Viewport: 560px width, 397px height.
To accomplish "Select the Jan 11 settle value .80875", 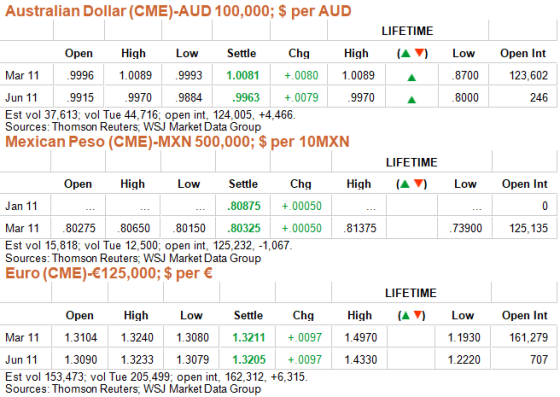I will point(244,206).
